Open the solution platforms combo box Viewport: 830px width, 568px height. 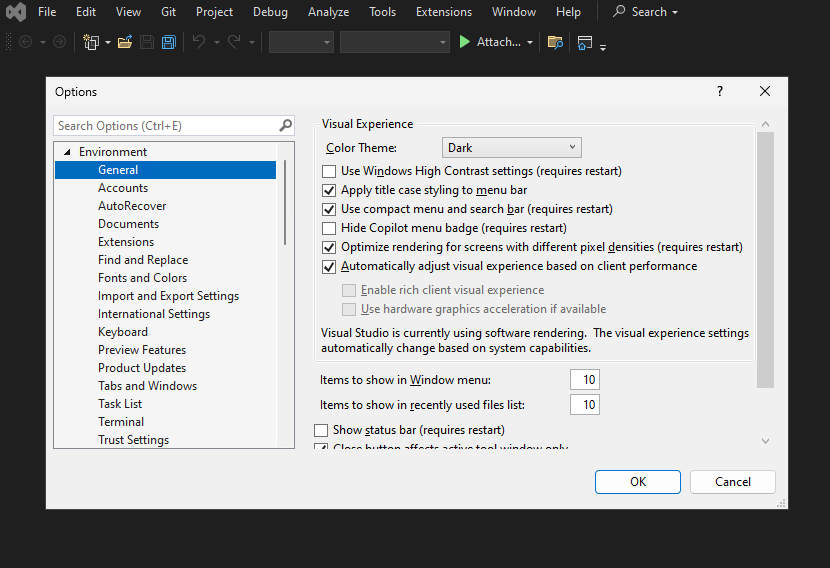pyautogui.click(x=394, y=42)
